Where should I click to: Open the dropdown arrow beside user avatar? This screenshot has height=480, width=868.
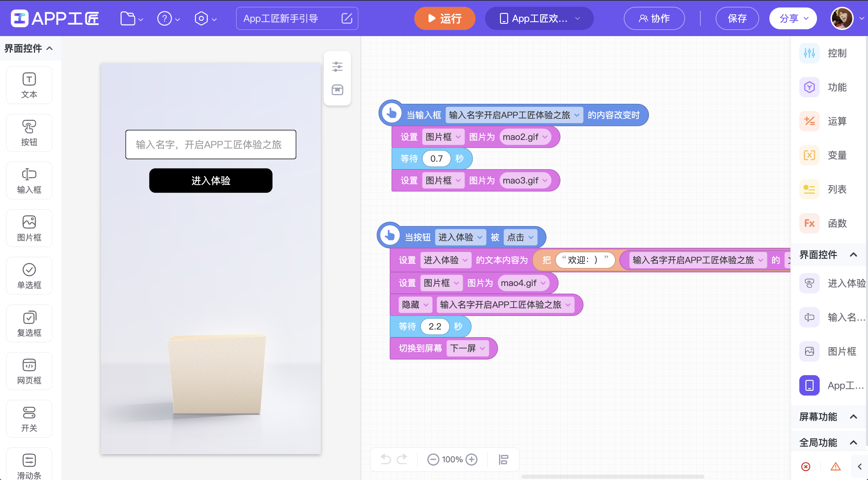(862, 18)
